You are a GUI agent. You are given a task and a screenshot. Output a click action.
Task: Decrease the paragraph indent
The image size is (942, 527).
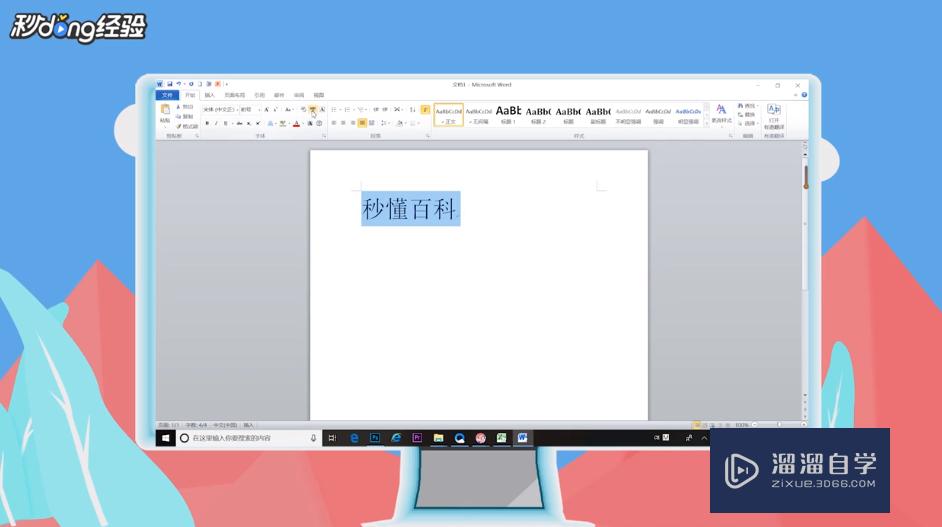point(375,109)
